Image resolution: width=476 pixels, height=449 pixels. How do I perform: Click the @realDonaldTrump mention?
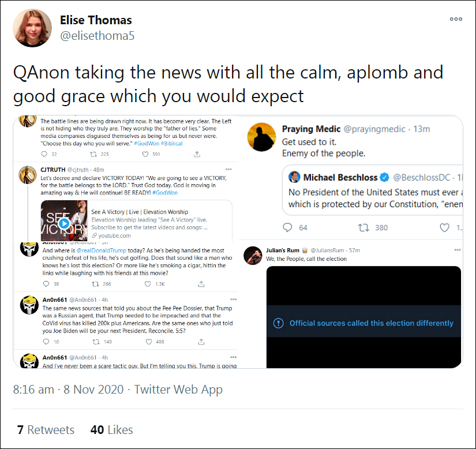click(102, 250)
